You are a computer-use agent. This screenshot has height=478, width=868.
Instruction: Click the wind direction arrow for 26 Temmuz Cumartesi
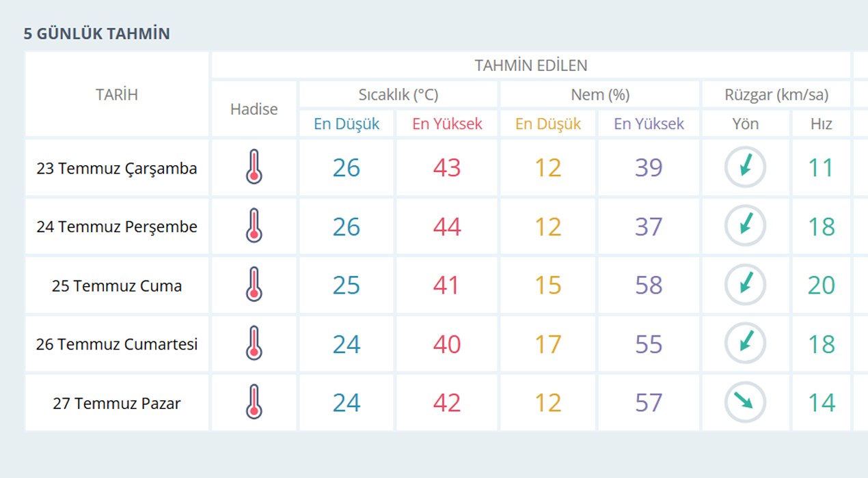click(745, 343)
